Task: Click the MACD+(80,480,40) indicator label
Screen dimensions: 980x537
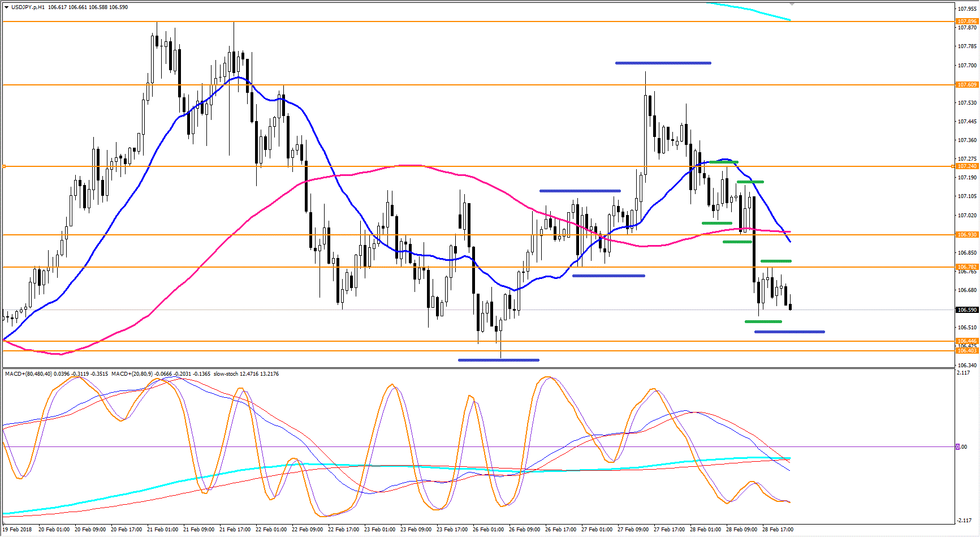Action: (x=29, y=374)
